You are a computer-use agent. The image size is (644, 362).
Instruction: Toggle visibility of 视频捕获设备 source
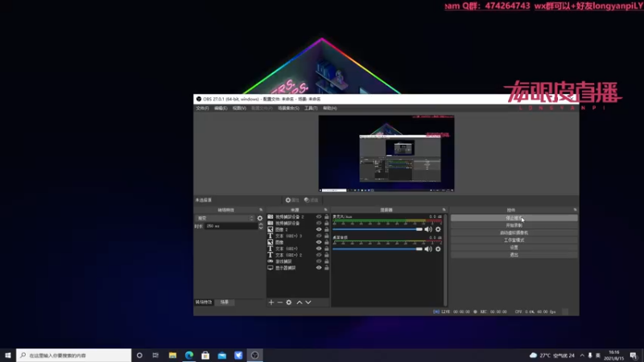[319, 224]
